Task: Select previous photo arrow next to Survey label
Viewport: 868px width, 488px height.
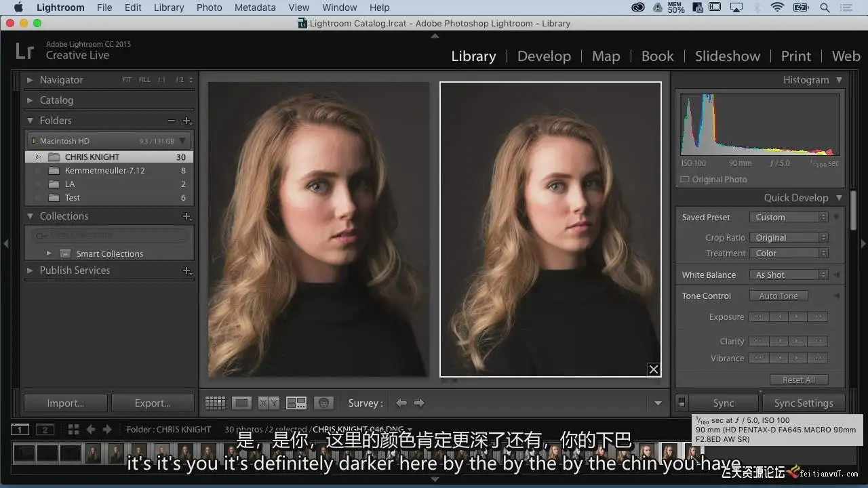Action: pyautogui.click(x=401, y=403)
